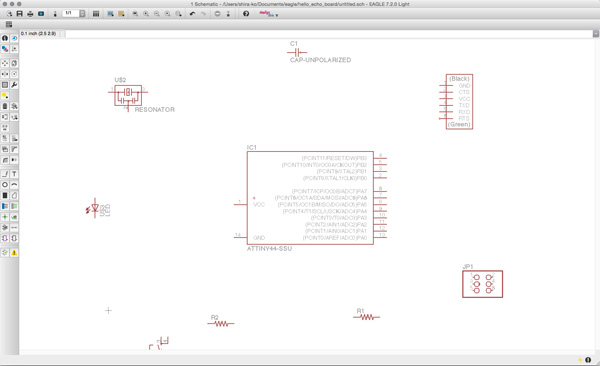Save the schematic with the floppy disk icon

(20, 14)
